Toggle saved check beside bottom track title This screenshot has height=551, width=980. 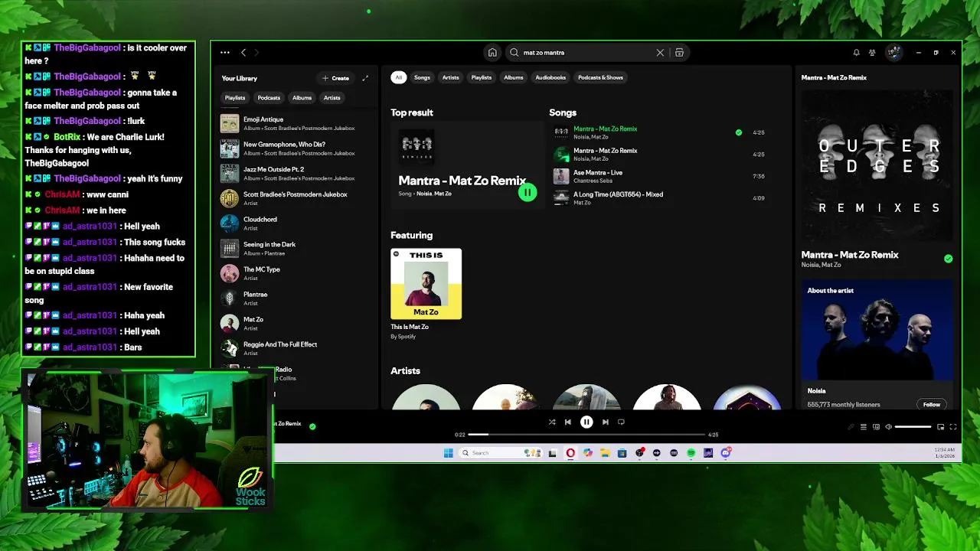pyautogui.click(x=312, y=426)
